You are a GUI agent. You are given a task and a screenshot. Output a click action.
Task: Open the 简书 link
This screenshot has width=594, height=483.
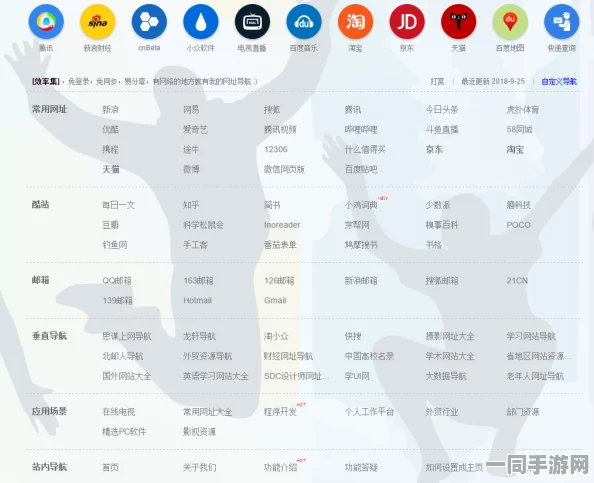272,205
